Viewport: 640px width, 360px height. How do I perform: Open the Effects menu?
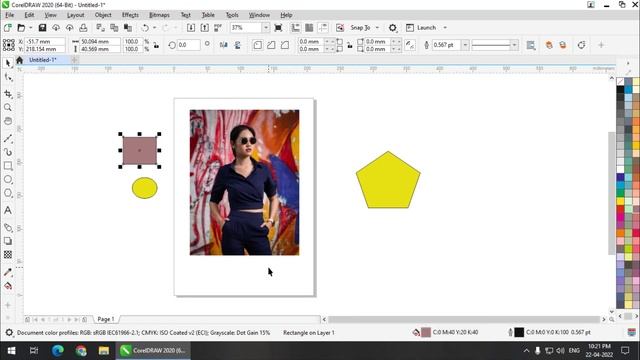point(130,15)
